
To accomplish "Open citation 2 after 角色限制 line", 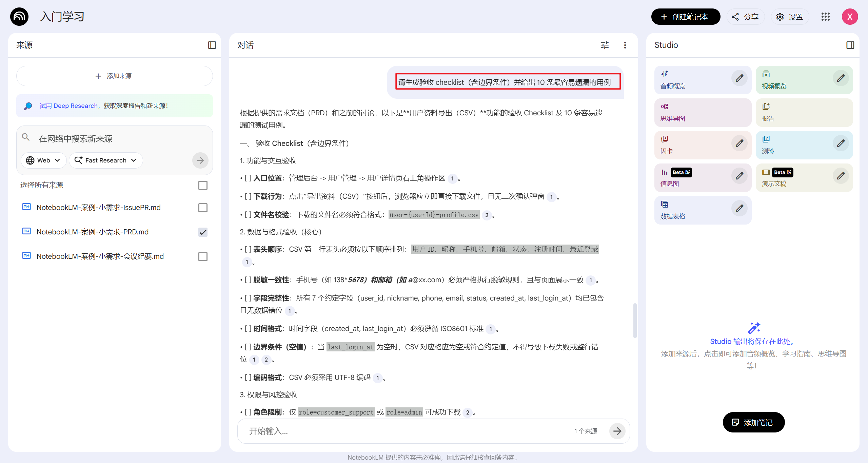I will click(x=468, y=412).
